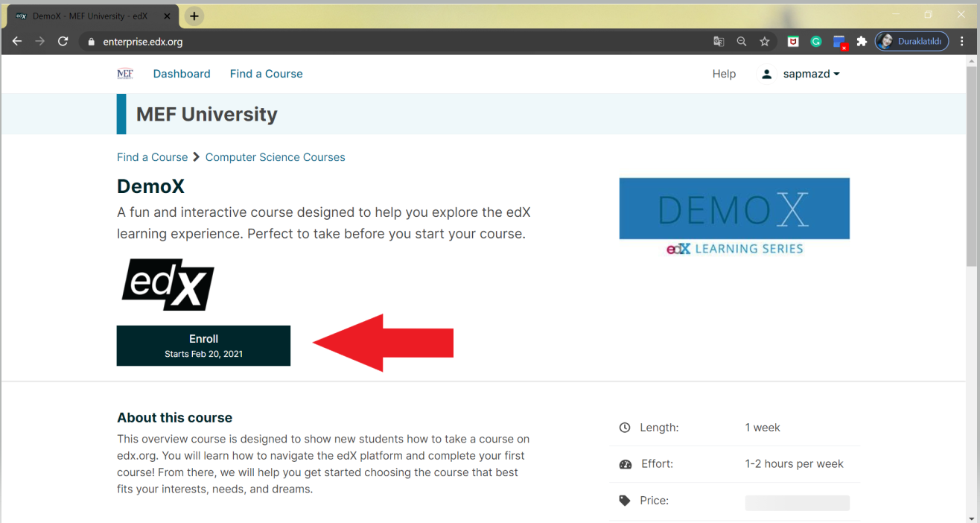Click the 1 week length value
980x523 pixels.
(763, 428)
